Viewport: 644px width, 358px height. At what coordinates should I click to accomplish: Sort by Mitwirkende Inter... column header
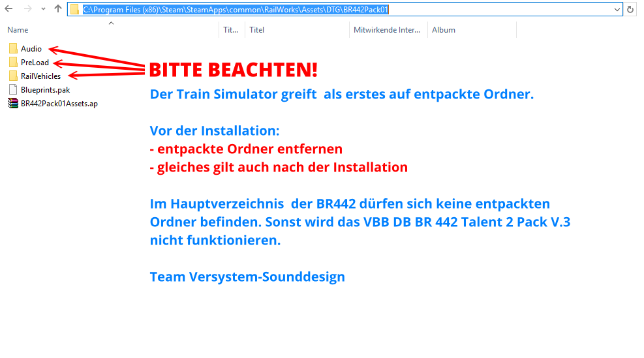[387, 30]
